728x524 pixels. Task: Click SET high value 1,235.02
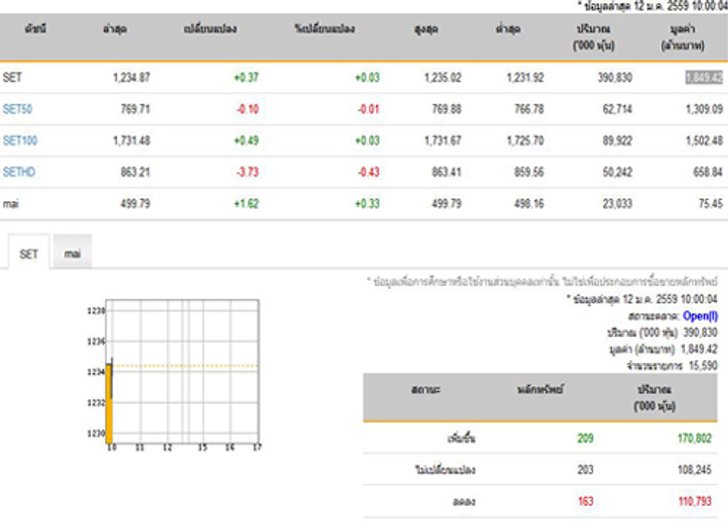pos(443,78)
